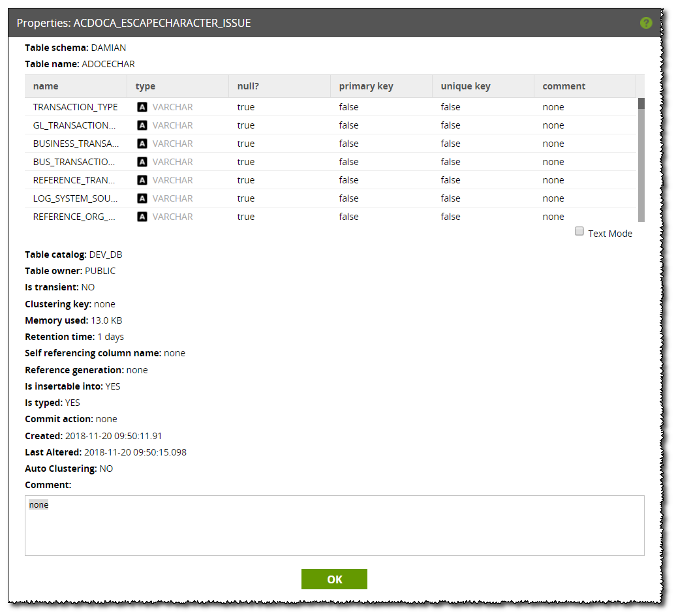The height and width of the screenshot is (616, 676).
Task: Select the TRANSACTION_TYPE column name
Action: click(x=76, y=107)
